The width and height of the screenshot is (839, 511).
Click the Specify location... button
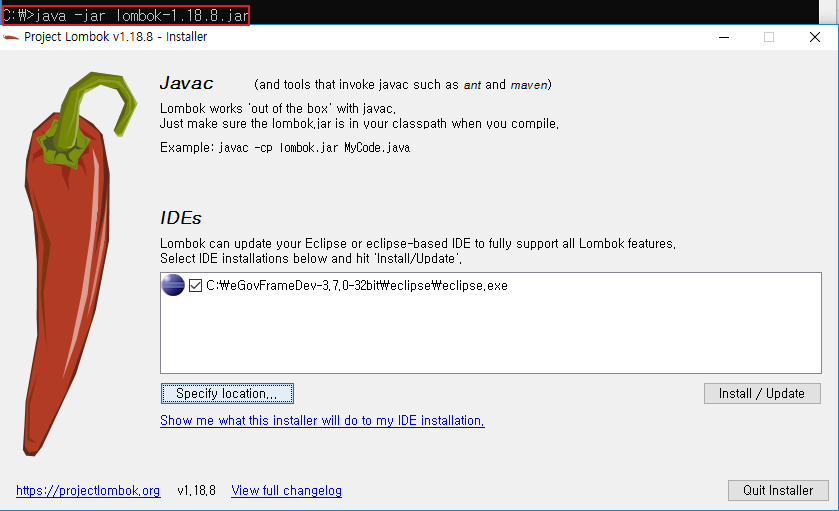[227, 393]
